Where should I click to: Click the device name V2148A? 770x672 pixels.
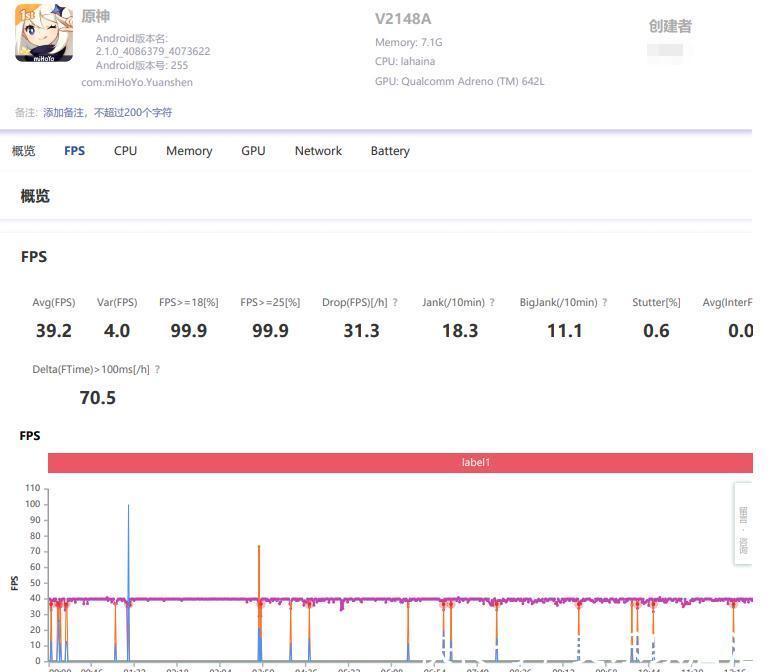point(403,19)
